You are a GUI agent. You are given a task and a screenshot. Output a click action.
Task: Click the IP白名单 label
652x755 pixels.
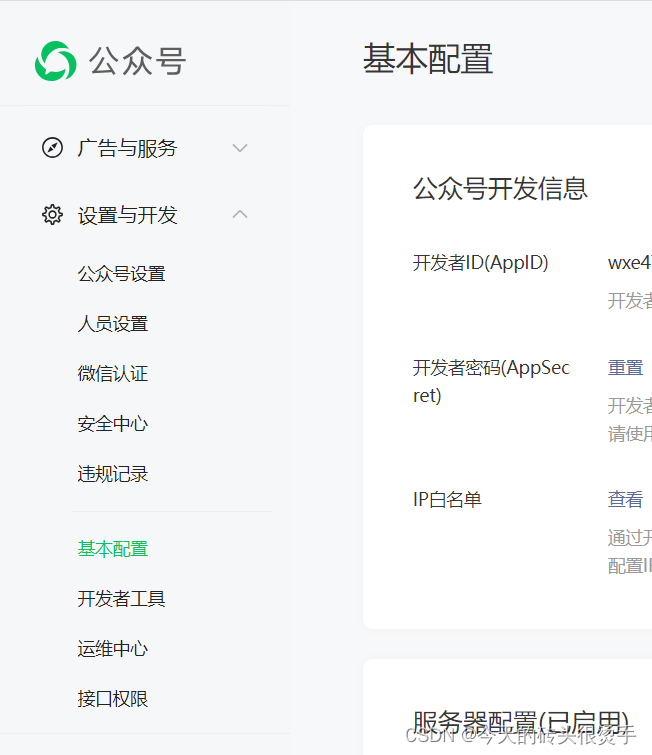(x=447, y=500)
